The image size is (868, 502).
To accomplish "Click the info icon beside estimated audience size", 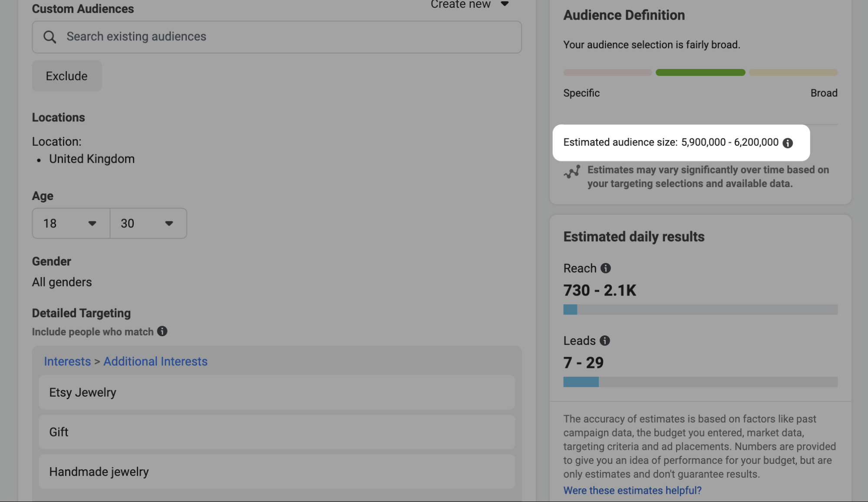I will click(x=789, y=142).
